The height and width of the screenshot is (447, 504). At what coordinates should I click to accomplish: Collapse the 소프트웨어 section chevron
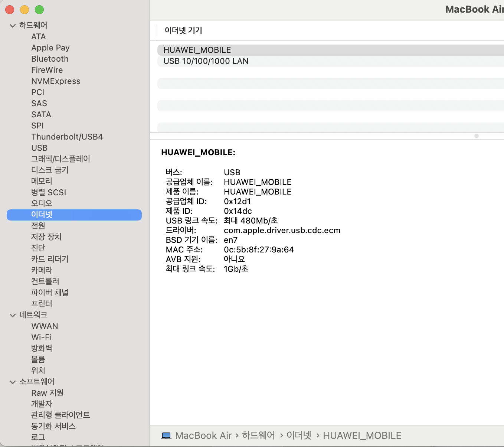pyautogui.click(x=13, y=382)
